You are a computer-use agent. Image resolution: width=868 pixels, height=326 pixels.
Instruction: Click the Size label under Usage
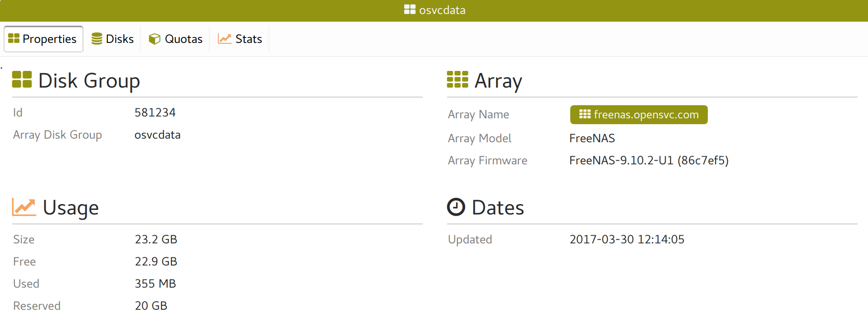tap(23, 239)
